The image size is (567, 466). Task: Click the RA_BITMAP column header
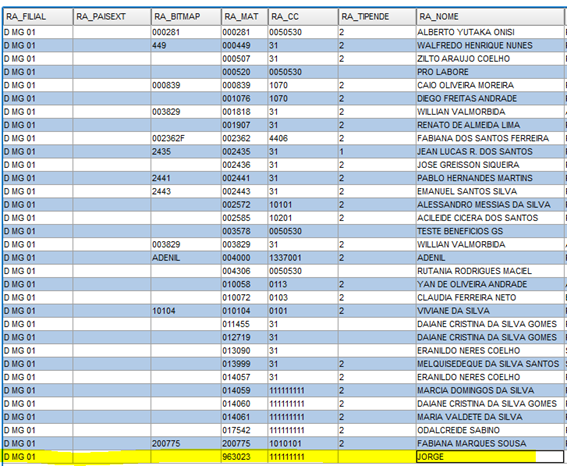186,17
